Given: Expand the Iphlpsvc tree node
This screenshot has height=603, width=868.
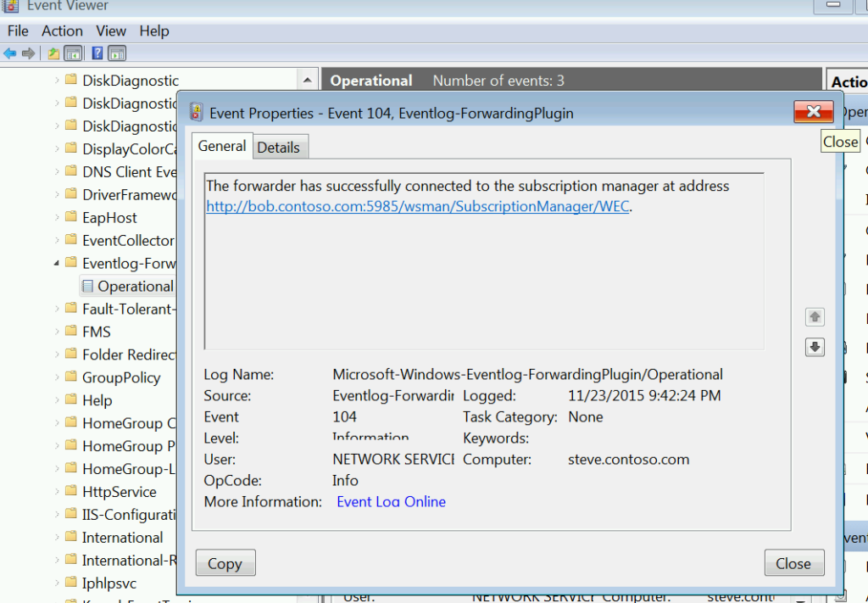Looking at the screenshot, I should pos(57,583).
